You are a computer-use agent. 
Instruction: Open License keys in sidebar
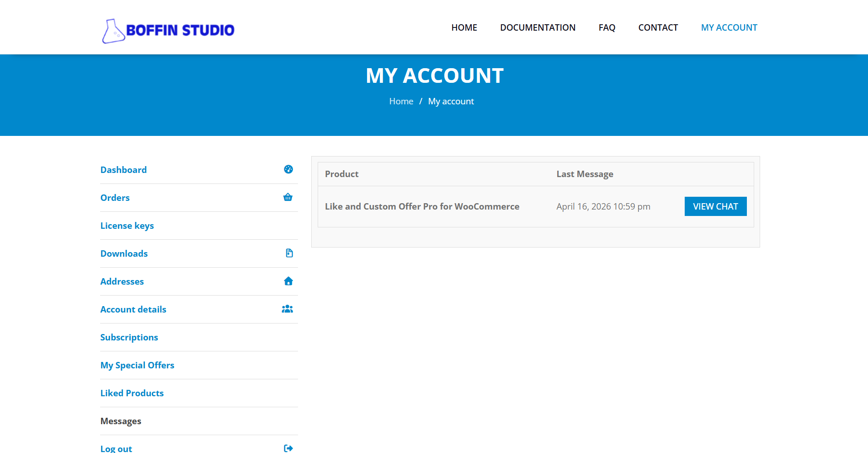127,226
